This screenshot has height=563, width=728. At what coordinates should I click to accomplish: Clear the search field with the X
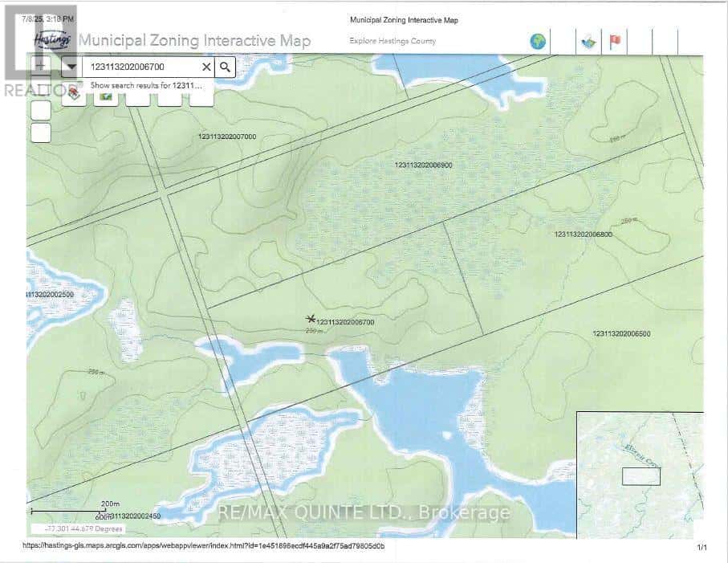tap(205, 67)
